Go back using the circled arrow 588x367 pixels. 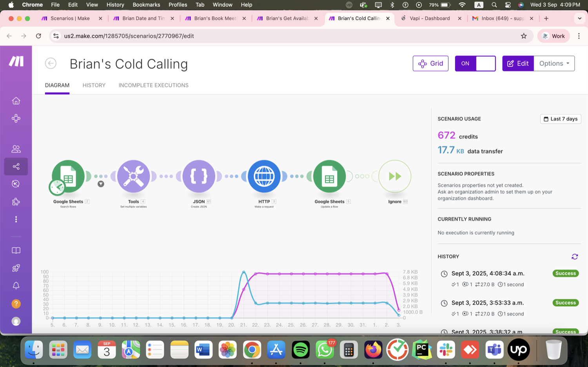click(x=51, y=63)
